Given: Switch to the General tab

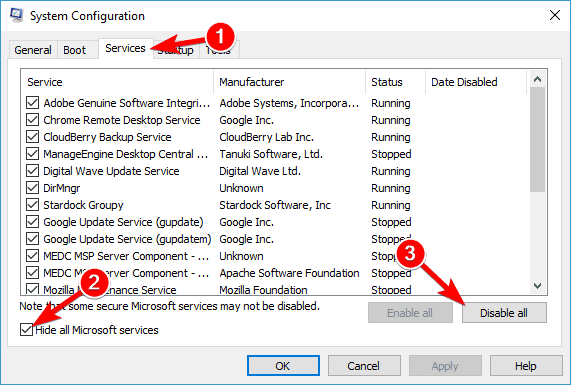Looking at the screenshot, I should [33, 50].
